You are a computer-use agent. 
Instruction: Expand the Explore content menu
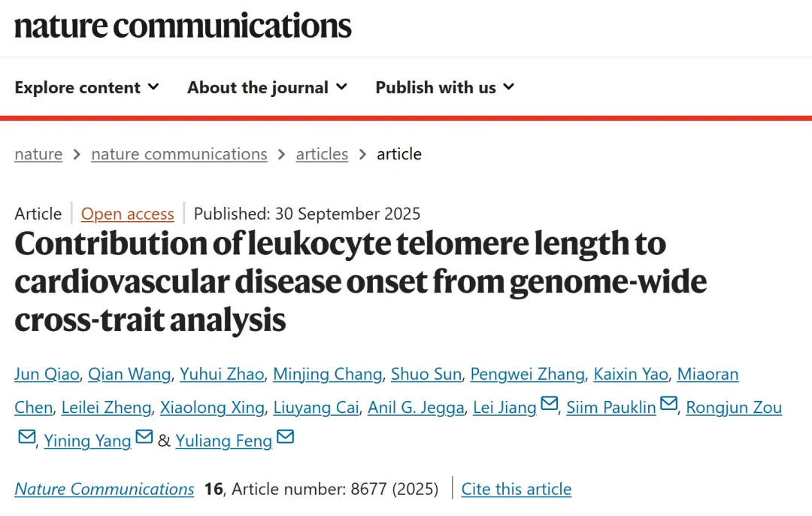pos(86,87)
